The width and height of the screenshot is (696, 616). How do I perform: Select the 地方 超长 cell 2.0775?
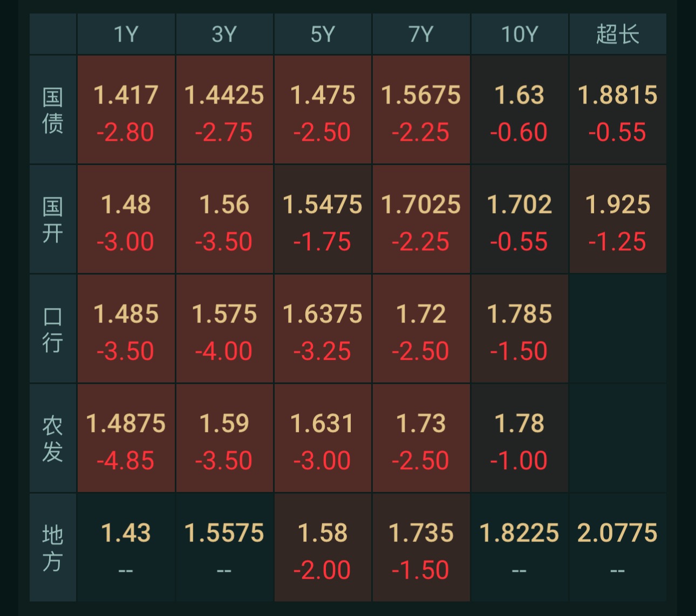coord(618,547)
